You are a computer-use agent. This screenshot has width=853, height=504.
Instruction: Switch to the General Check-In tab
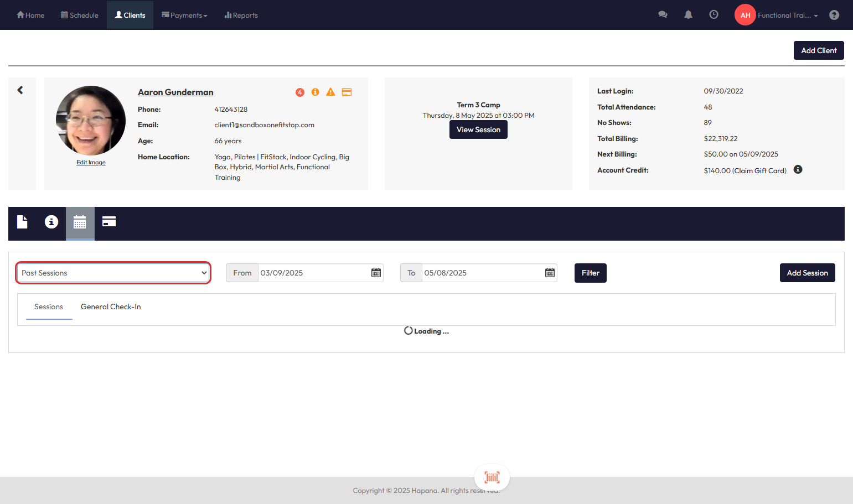point(111,307)
